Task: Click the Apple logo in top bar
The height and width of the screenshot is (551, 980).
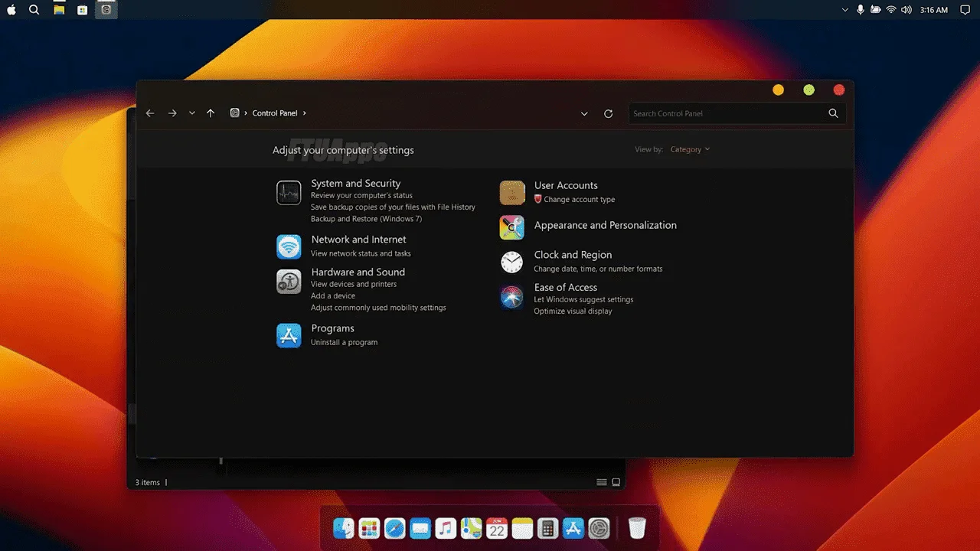Action: (12, 10)
